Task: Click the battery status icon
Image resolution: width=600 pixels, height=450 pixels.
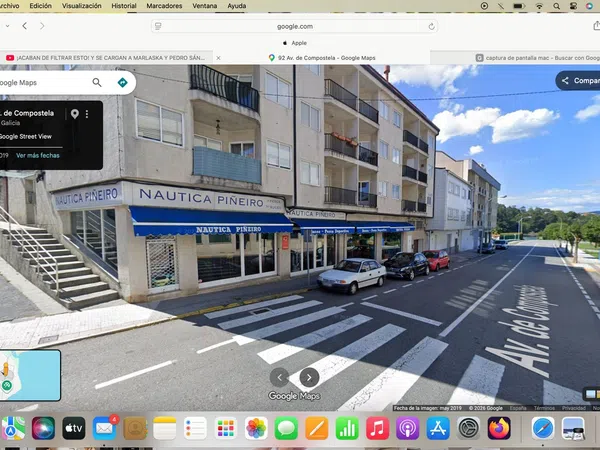Action: pyautogui.click(x=518, y=6)
